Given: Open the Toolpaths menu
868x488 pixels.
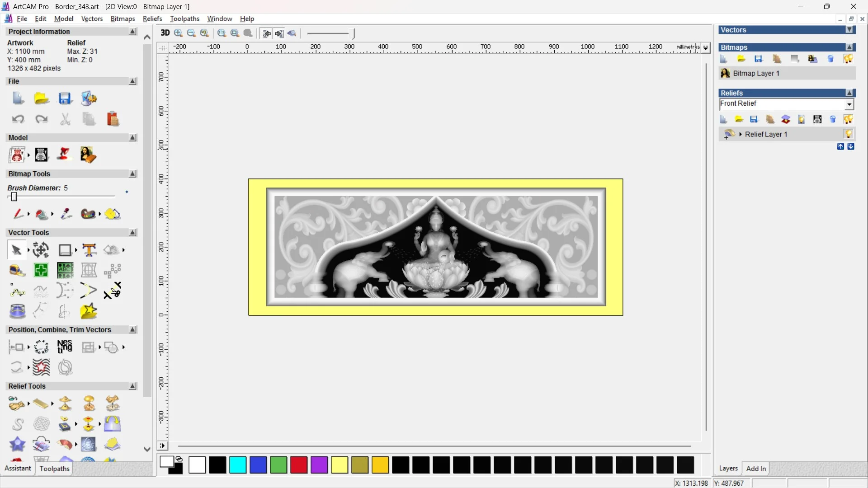Looking at the screenshot, I should point(184,19).
